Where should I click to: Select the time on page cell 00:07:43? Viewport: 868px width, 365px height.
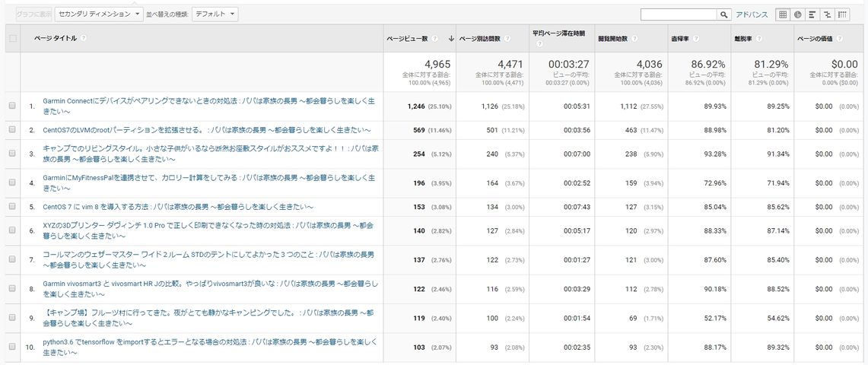tap(577, 207)
